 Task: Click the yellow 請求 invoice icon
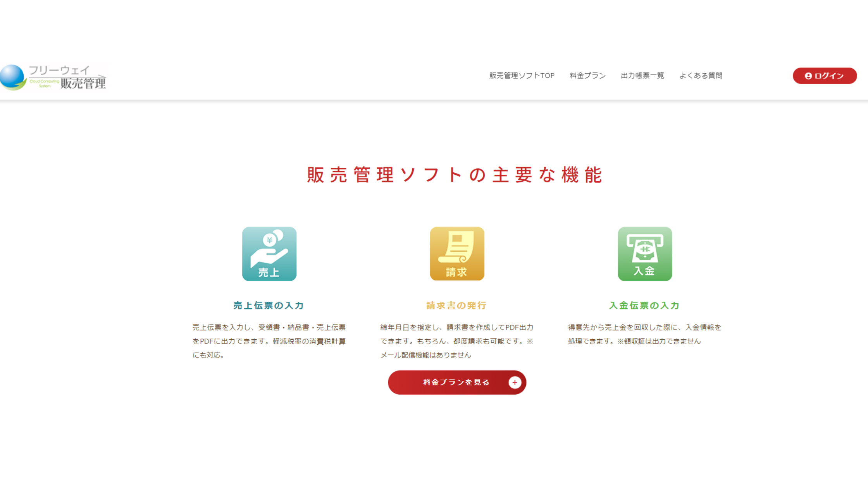coord(457,254)
